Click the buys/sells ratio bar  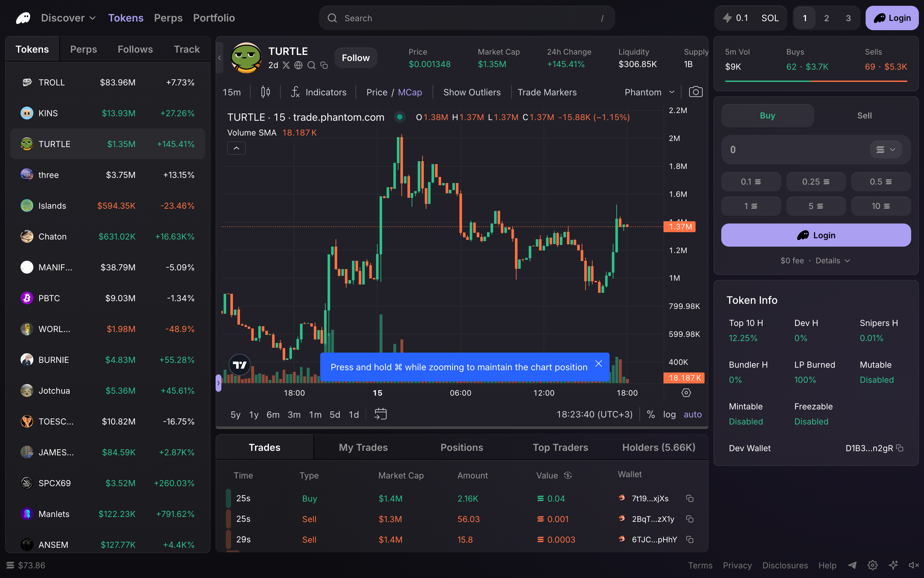(x=816, y=81)
